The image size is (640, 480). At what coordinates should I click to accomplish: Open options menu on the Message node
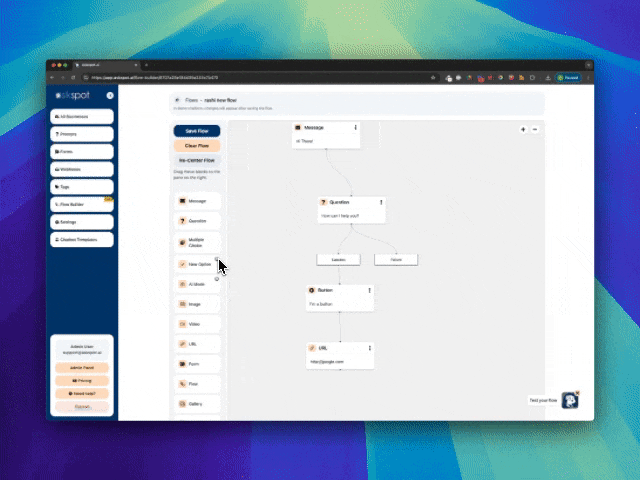(356, 128)
